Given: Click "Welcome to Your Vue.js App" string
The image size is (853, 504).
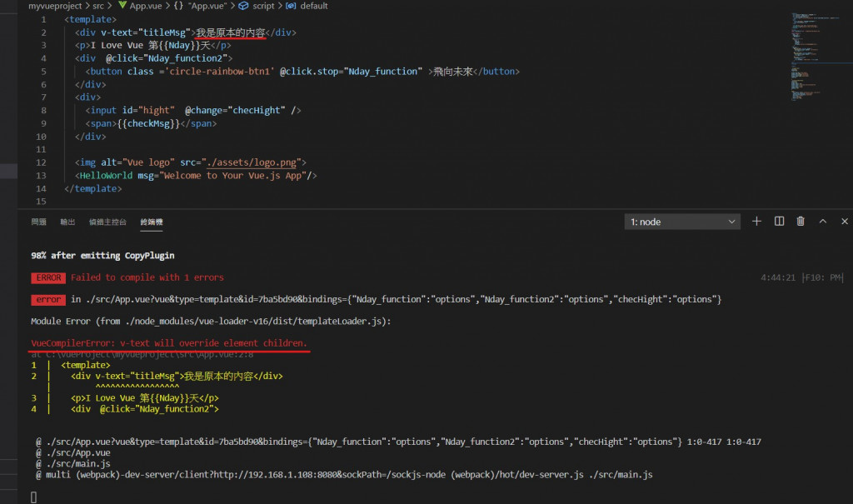Looking at the screenshot, I should pyautogui.click(x=233, y=176).
